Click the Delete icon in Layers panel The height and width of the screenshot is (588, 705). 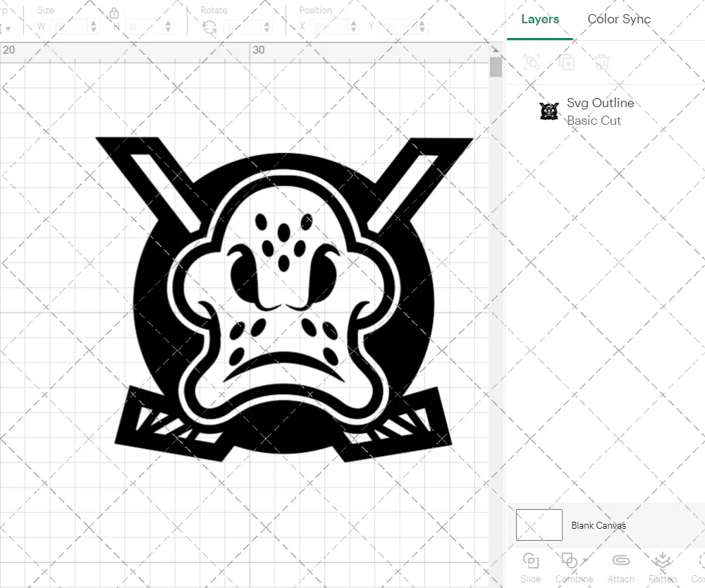click(601, 62)
